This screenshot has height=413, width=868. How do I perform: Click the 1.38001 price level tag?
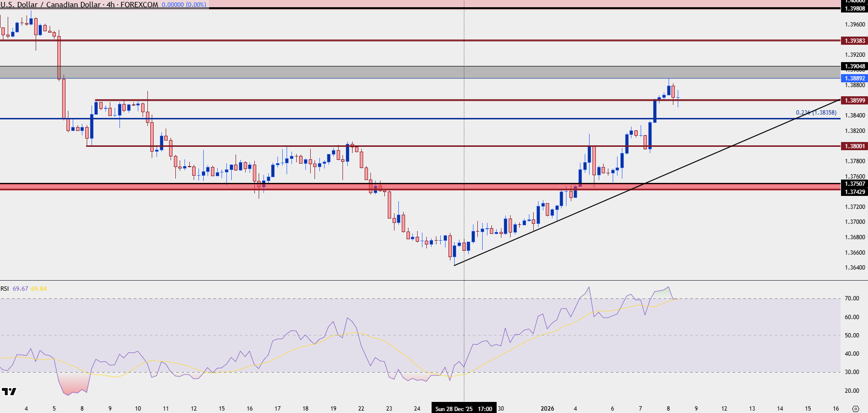[x=855, y=146]
